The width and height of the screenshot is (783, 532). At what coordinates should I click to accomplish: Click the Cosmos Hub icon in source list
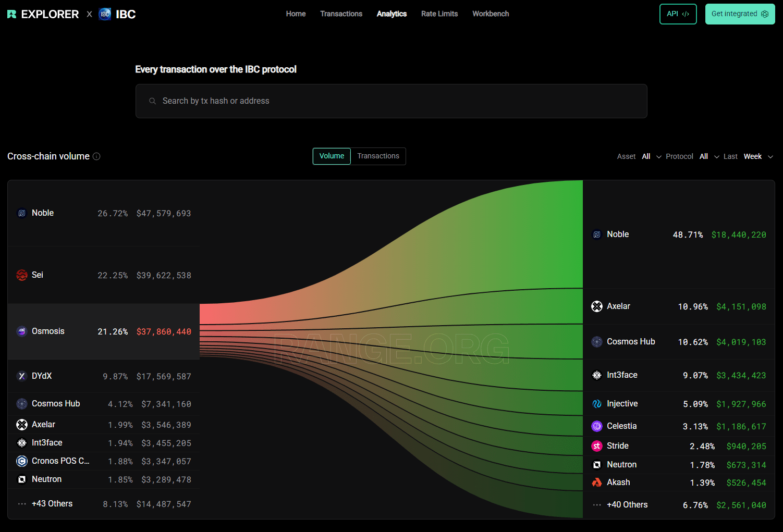coord(22,404)
